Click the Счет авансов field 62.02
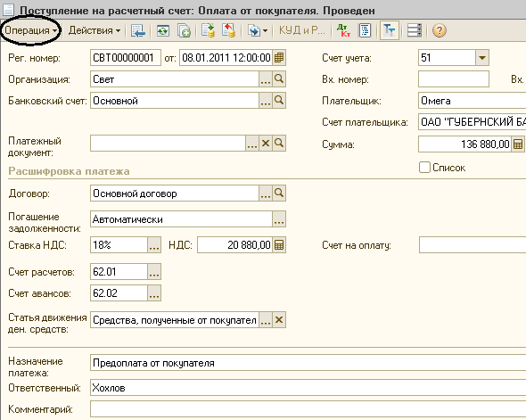Screen dimensions: 526x420 [x=119, y=292]
